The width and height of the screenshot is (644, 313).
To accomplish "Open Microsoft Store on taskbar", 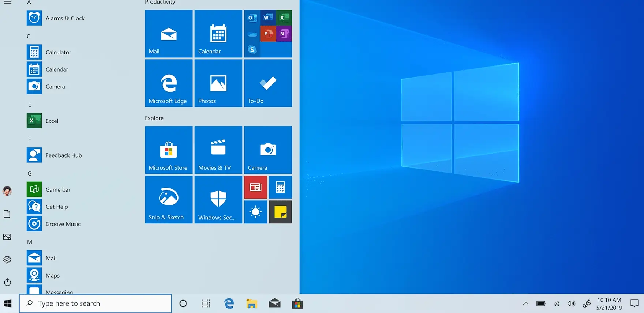I will (x=297, y=303).
